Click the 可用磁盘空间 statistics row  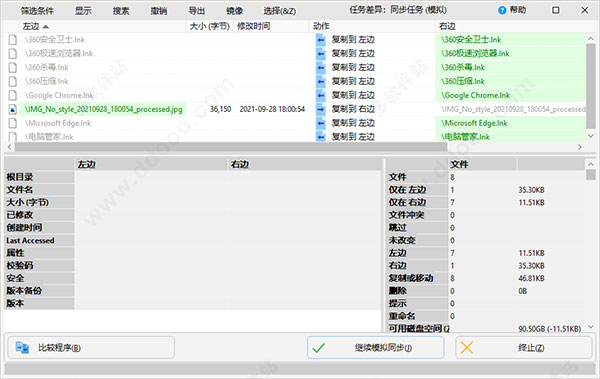[486, 328]
